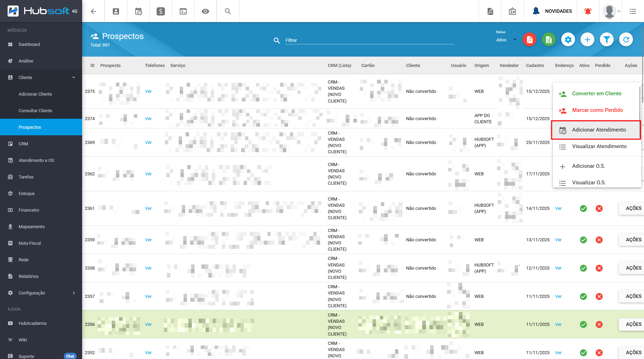The image size is (644, 359).
Task: Click the magnifier search icon in top toolbar
Action: 228,11
